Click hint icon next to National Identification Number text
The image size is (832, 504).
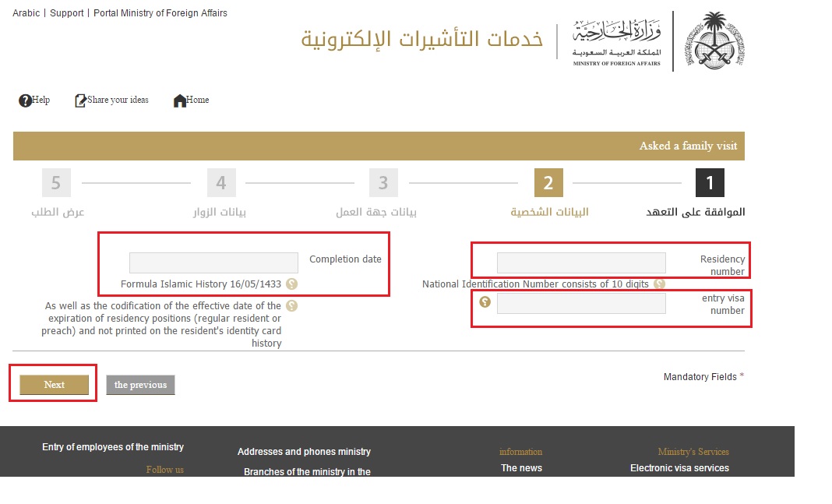[659, 284]
